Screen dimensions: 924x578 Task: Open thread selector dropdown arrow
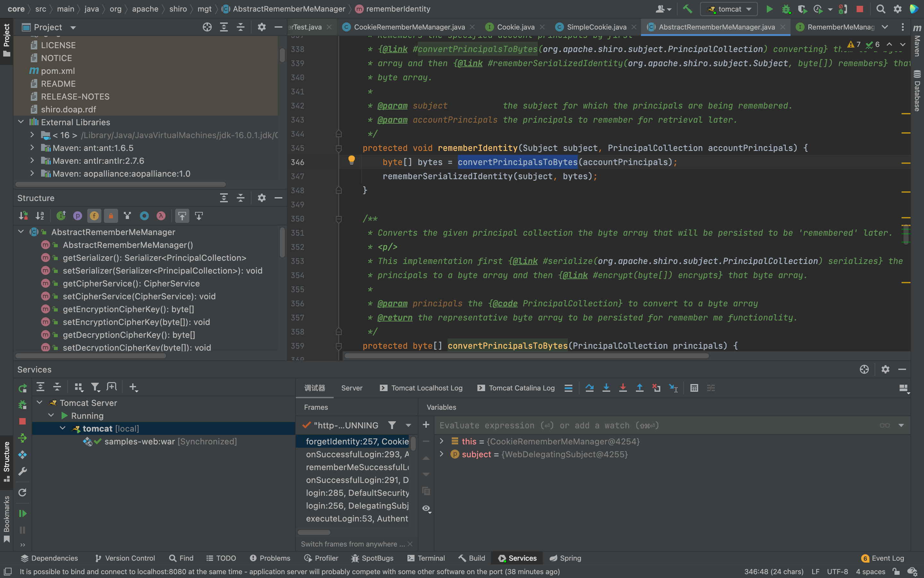point(408,425)
